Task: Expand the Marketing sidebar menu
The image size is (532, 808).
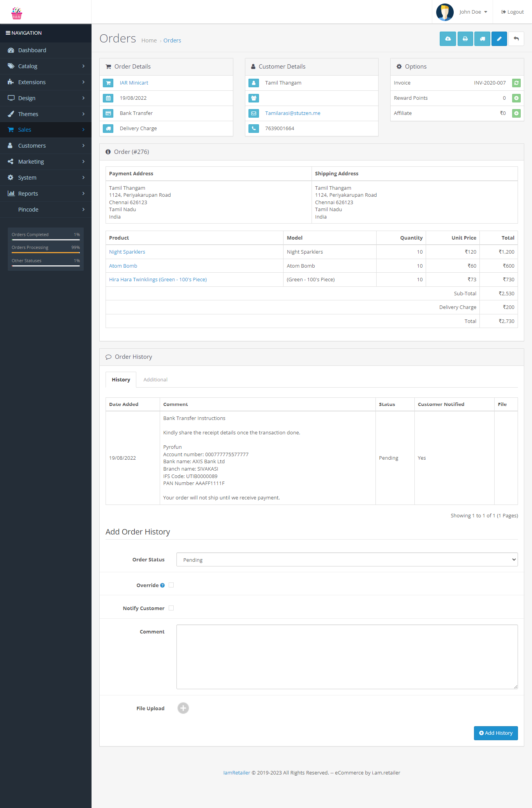Action: [46, 162]
